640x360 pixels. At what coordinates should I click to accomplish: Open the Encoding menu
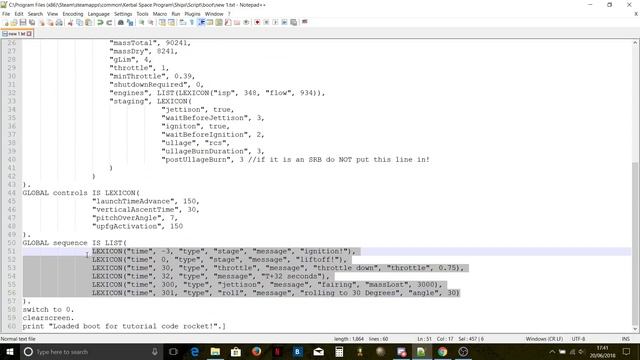coord(73,14)
